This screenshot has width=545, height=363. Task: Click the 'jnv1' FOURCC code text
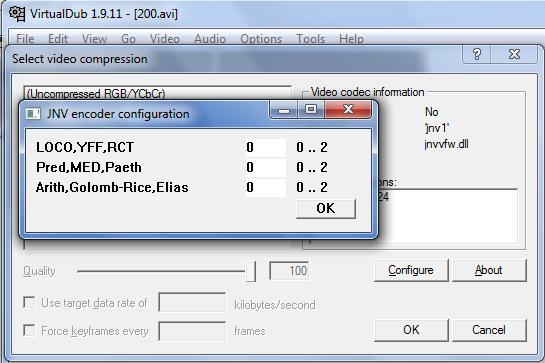pos(437,128)
